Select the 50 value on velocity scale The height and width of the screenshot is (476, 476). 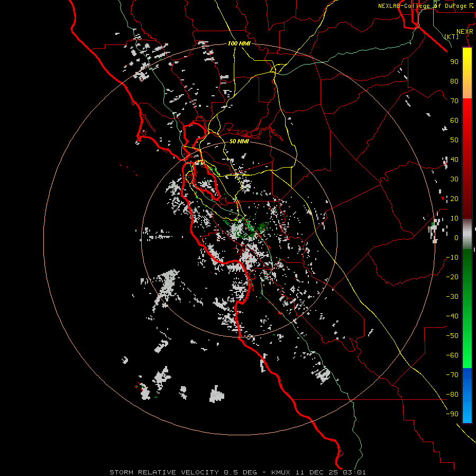point(454,140)
